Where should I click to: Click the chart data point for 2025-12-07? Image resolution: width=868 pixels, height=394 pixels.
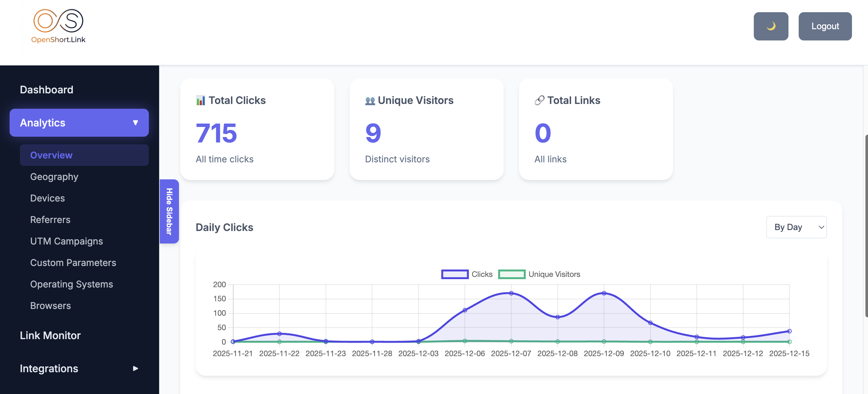point(511,293)
